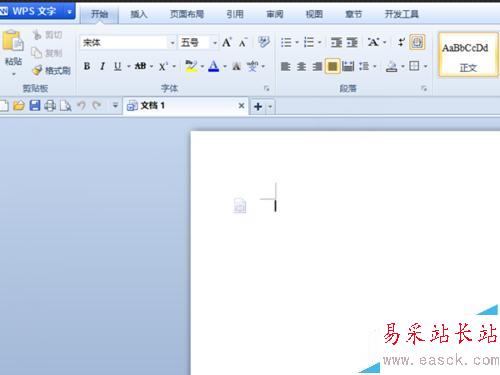Open the font size 五号 dropdown

[x=214, y=43]
